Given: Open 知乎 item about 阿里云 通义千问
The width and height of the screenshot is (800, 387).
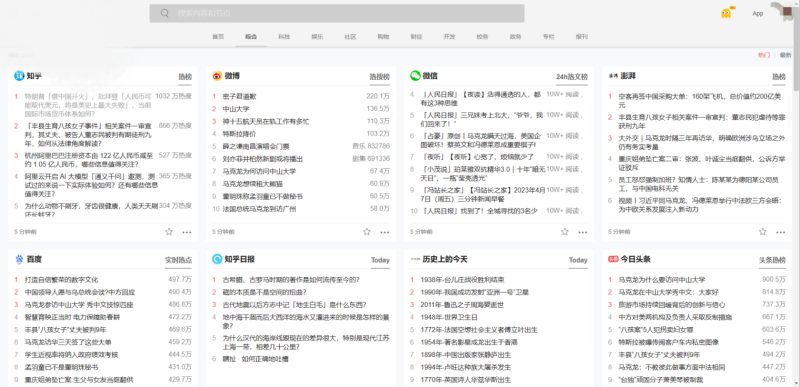Looking at the screenshot, I should [91, 185].
